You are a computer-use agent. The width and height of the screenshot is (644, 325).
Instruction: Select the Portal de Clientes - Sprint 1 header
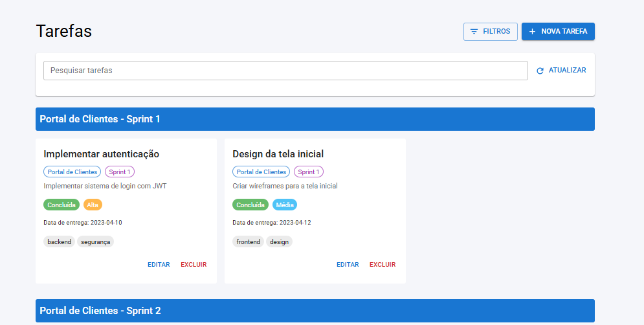pyautogui.click(x=315, y=119)
